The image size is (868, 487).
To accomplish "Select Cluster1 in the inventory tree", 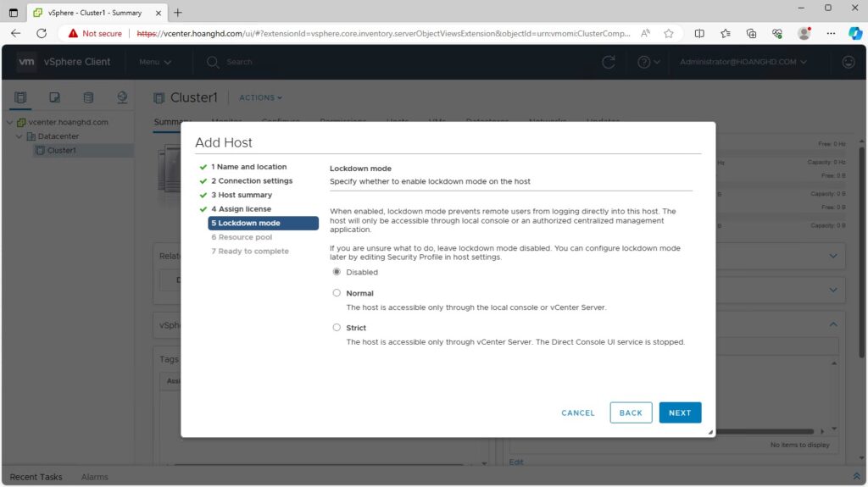I will (x=61, y=151).
